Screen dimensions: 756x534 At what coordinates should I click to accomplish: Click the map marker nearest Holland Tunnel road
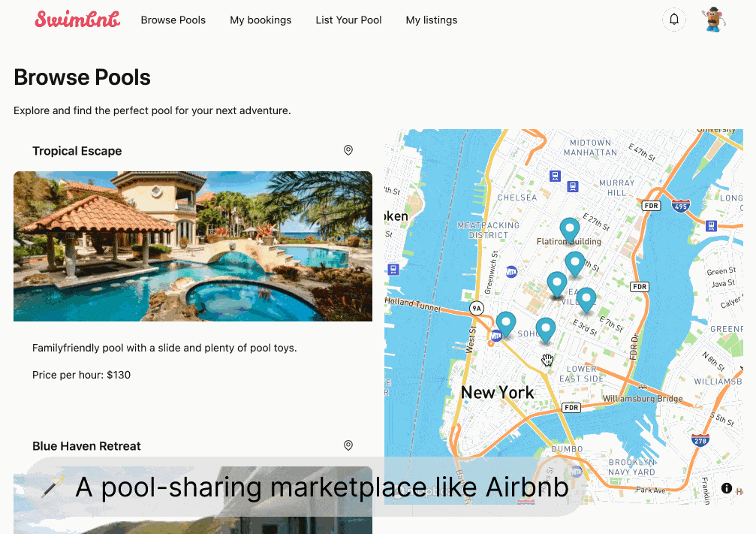[x=506, y=324]
